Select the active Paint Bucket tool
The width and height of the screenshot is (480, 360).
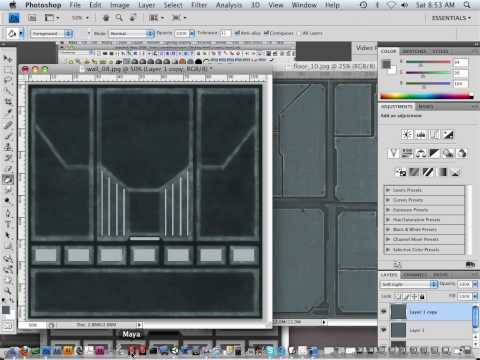click(x=7, y=180)
